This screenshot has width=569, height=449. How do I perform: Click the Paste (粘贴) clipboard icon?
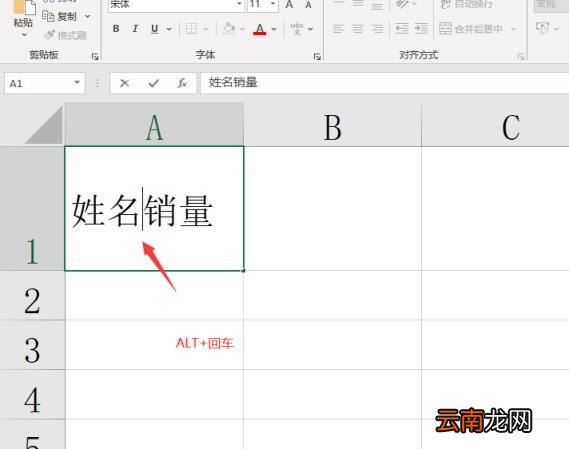(x=24, y=7)
